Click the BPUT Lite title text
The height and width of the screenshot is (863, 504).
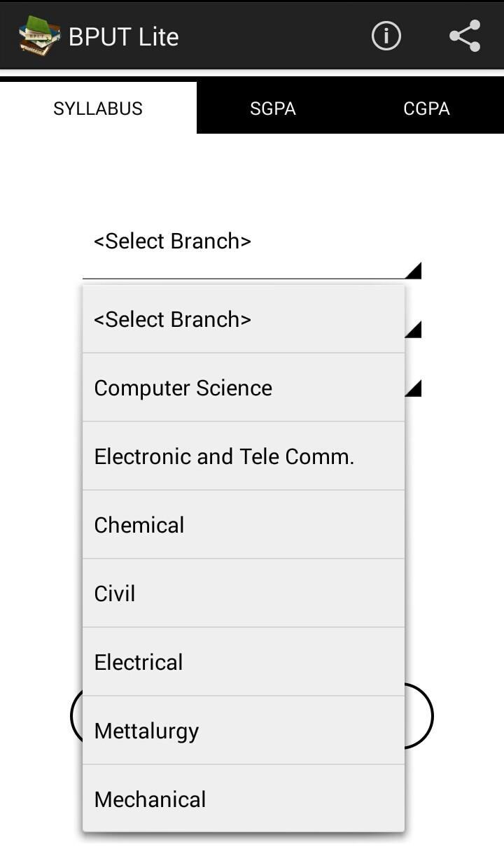pos(124,36)
